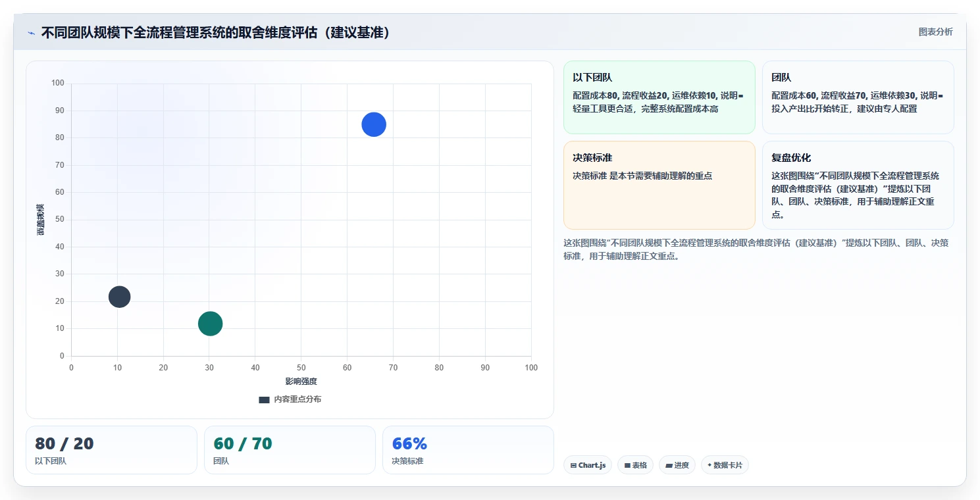Image resolution: width=980 pixels, height=500 pixels.
Task: Click the 图表分析 label in header
Action: point(935,32)
